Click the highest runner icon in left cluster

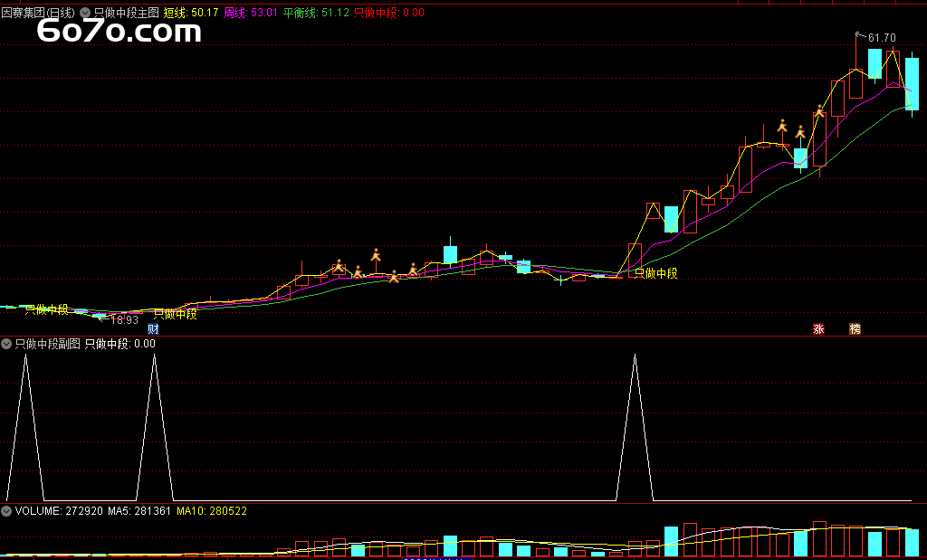click(376, 254)
